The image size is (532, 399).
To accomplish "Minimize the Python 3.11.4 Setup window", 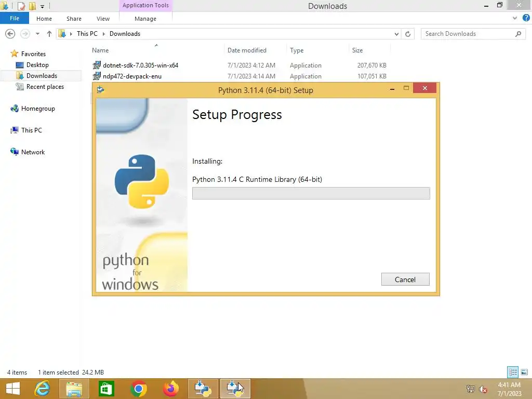I will point(392,88).
